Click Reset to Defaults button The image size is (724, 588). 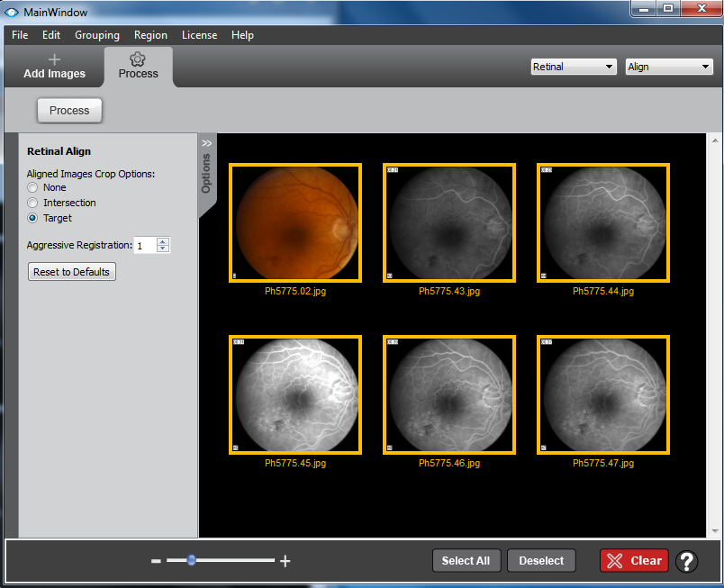click(x=71, y=272)
